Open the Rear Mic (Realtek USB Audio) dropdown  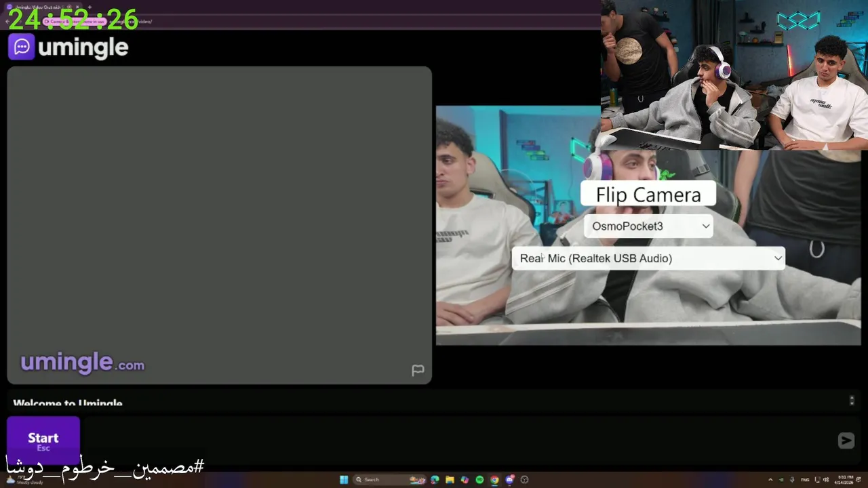648,258
